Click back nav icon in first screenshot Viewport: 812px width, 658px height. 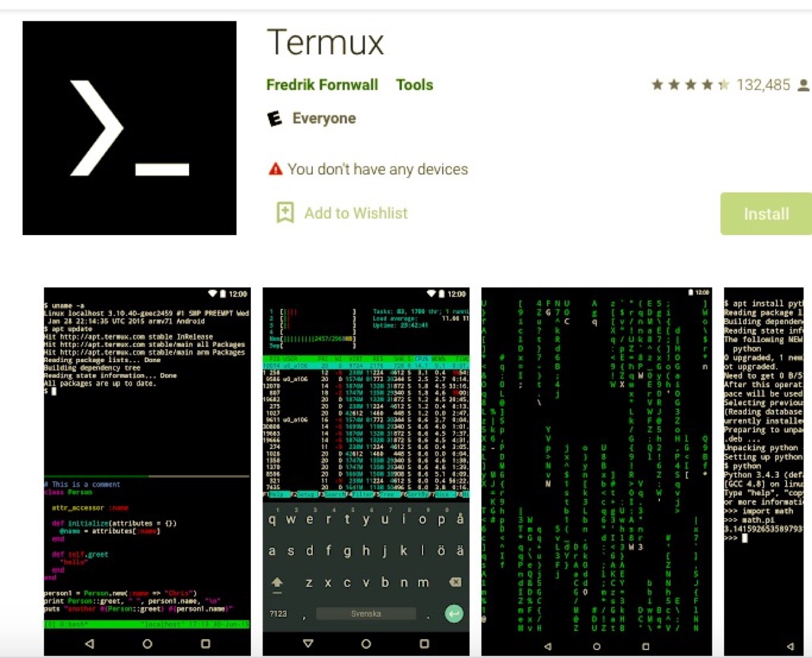click(x=90, y=644)
